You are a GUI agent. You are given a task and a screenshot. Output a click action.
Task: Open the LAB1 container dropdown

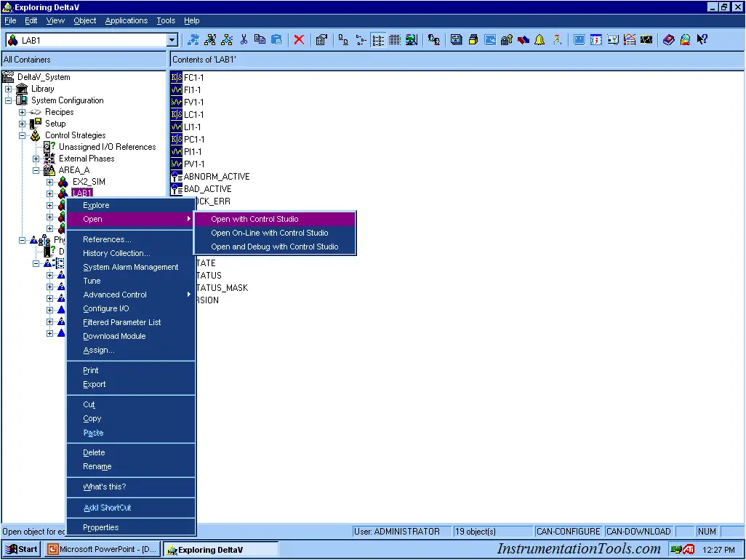[172, 41]
